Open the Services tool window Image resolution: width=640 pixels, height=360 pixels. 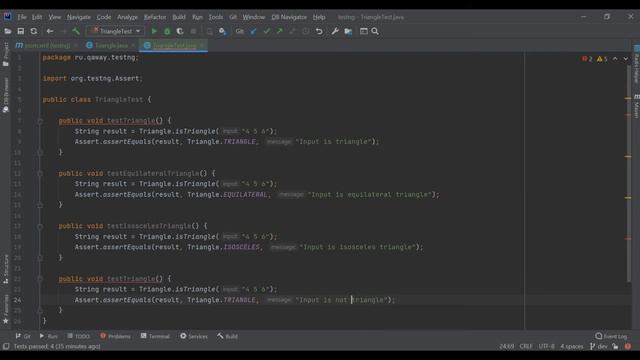tap(194, 336)
